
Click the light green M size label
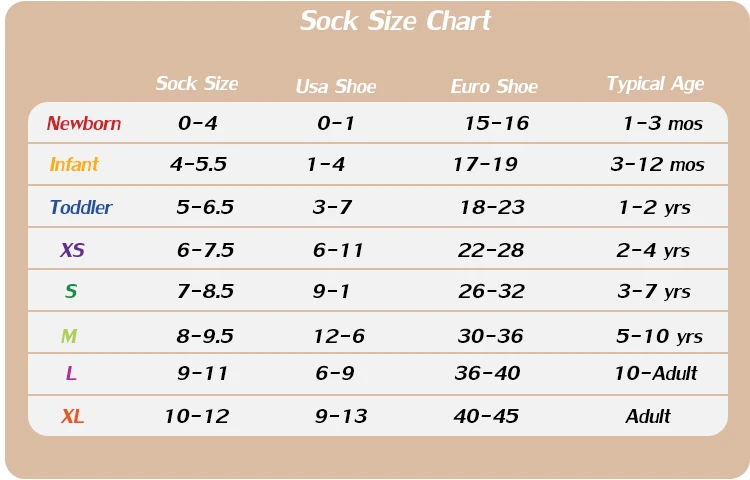(69, 336)
